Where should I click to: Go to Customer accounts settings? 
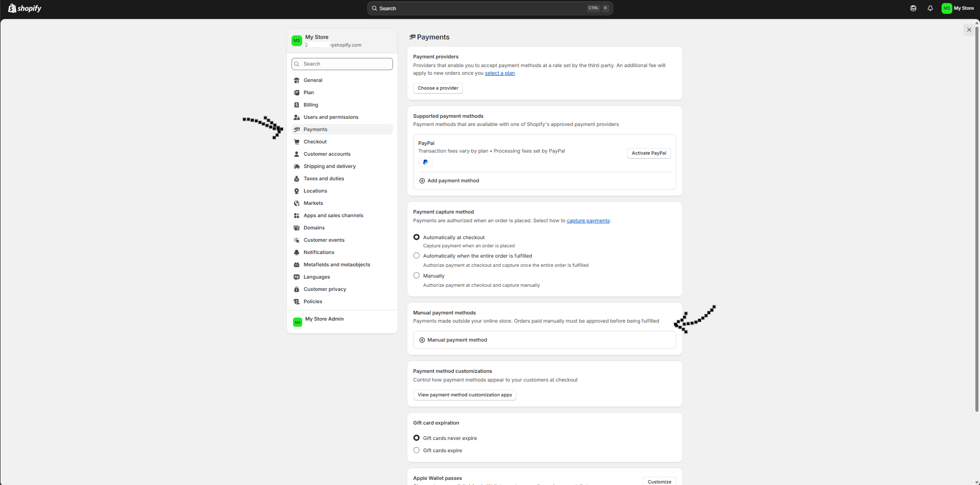pos(342,154)
